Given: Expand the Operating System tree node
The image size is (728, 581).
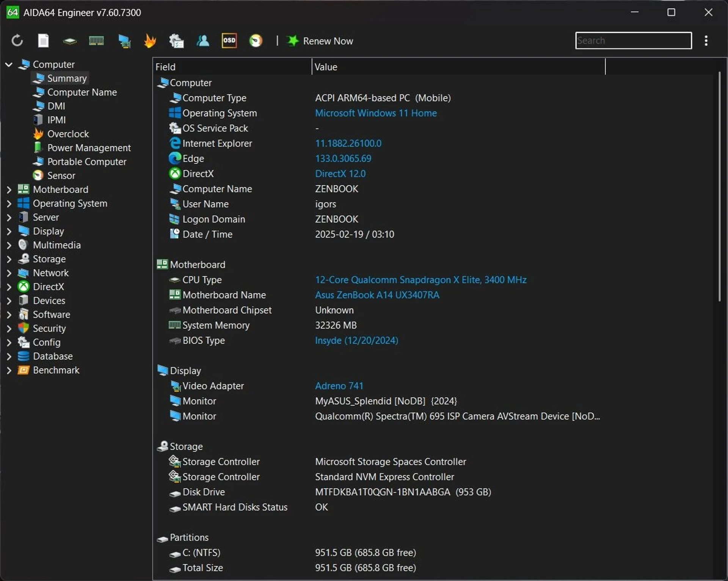Looking at the screenshot, I should (9, 204).
